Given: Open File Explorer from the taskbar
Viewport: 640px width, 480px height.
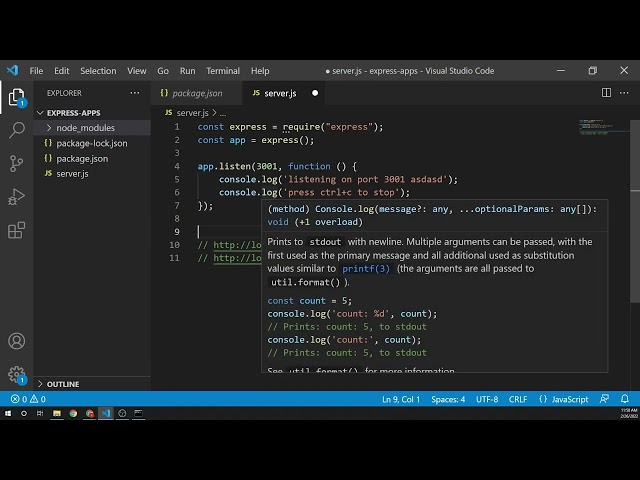Looking at the screenshot, I should pyautogui.click(x=57, y=413).
